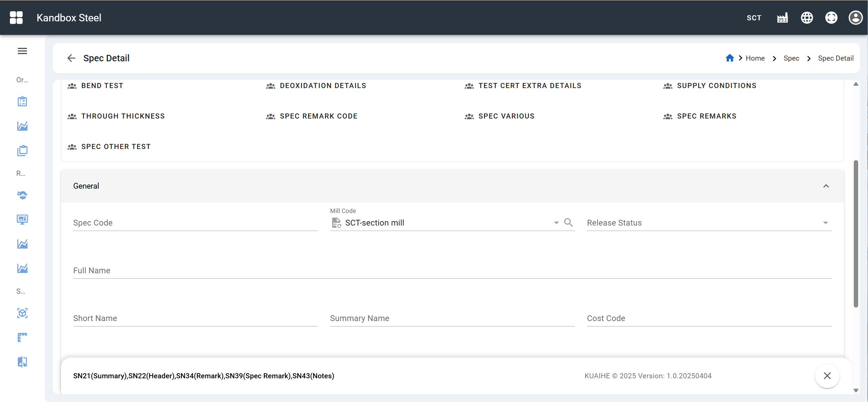Viewport: 868px width, 402px height.
Task: Open the BEND TEST tab
Action: pos(102,86)
